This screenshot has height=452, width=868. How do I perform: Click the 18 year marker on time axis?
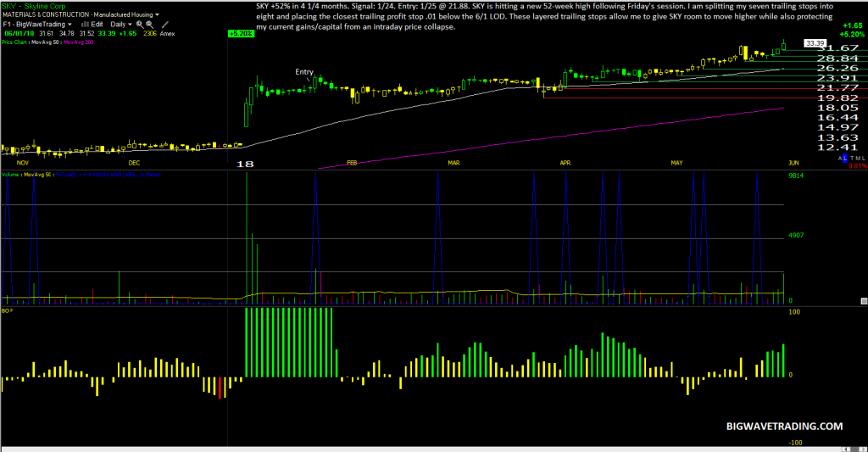(245, 164)
